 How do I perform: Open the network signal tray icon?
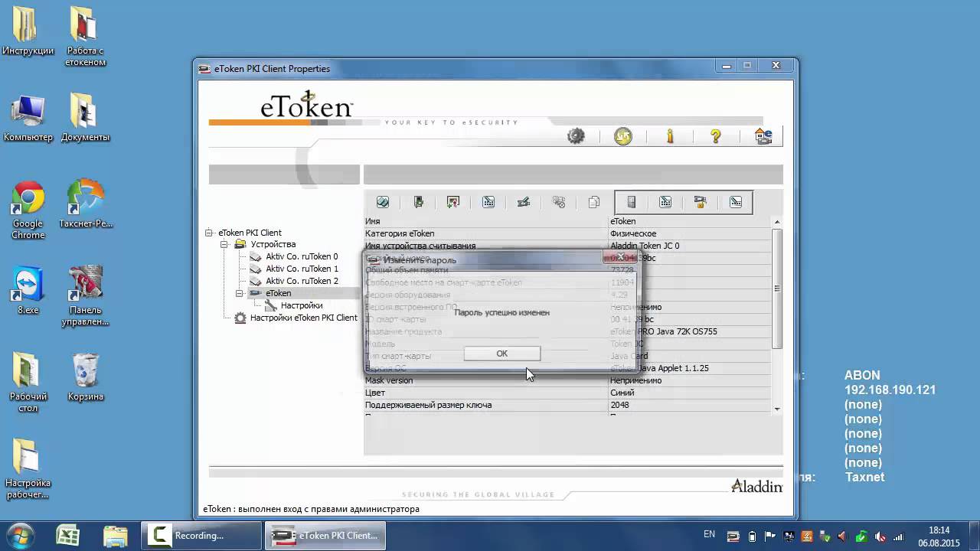[898, 536]
